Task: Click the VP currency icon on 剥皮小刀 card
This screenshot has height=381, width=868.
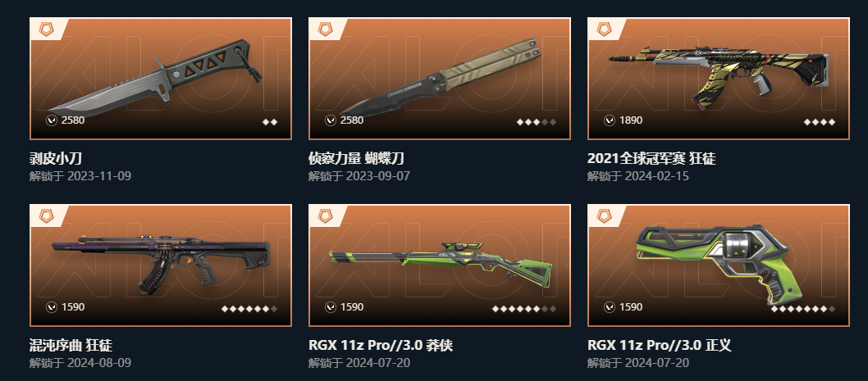Action: pos(52,120)
